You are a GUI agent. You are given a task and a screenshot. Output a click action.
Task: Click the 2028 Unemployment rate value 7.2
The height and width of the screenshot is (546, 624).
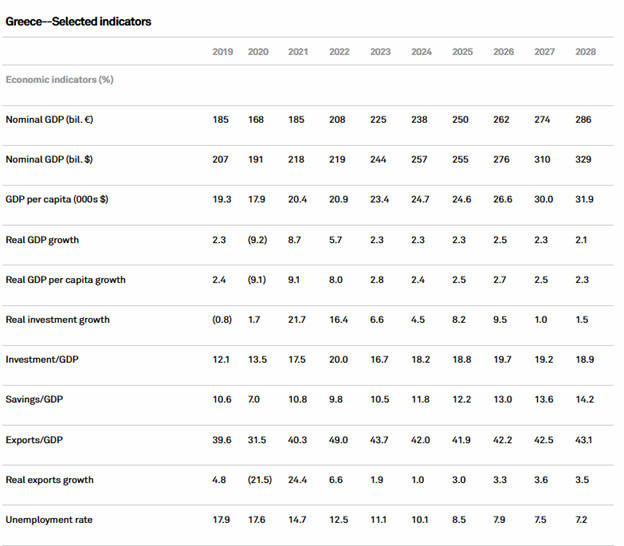pos(581,520)
